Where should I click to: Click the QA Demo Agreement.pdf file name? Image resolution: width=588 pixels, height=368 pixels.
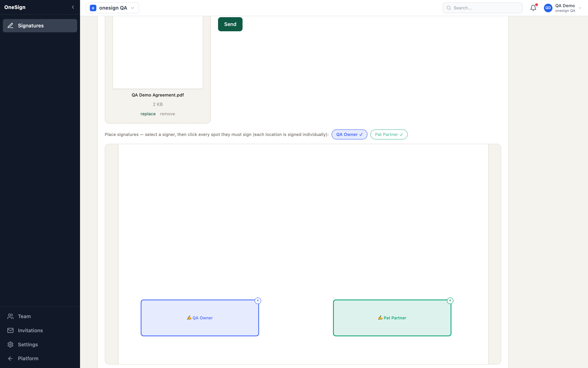[158, 95]
